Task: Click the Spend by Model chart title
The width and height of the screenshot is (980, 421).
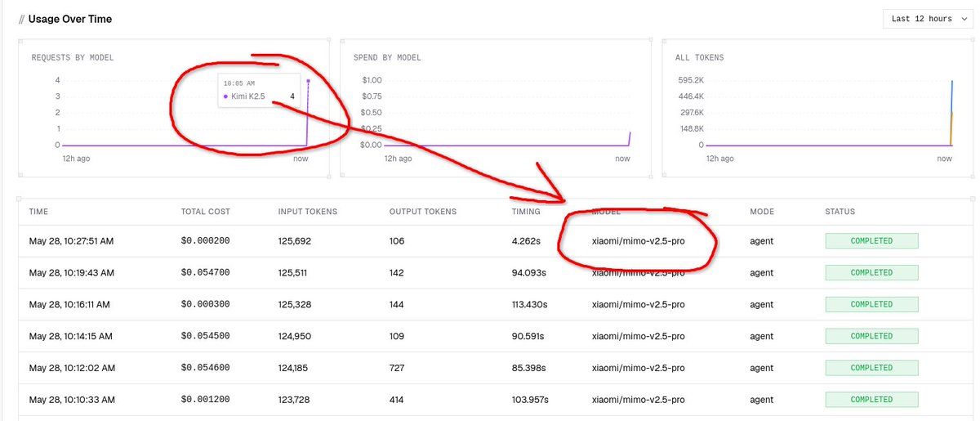Action: point(387,58)
